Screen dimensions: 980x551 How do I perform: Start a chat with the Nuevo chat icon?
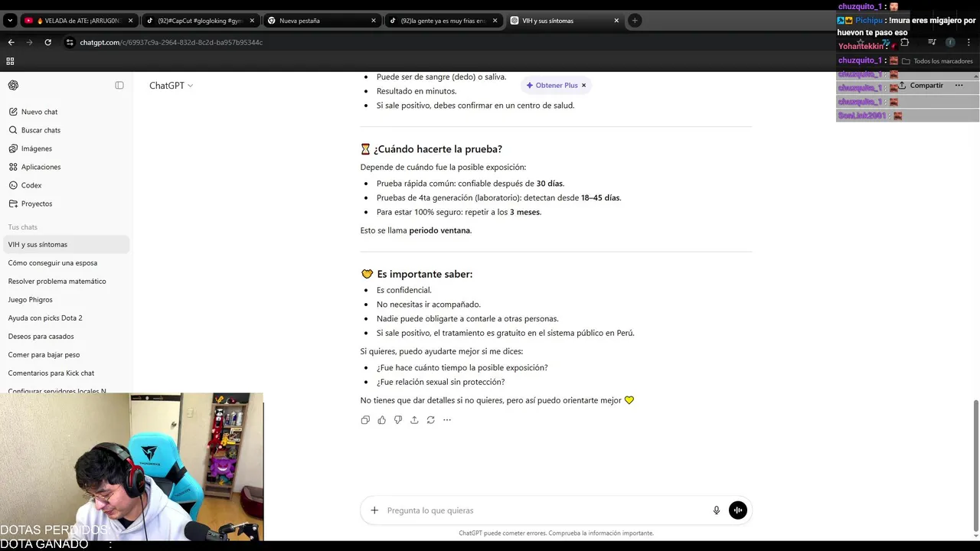[x=13, y=112]
